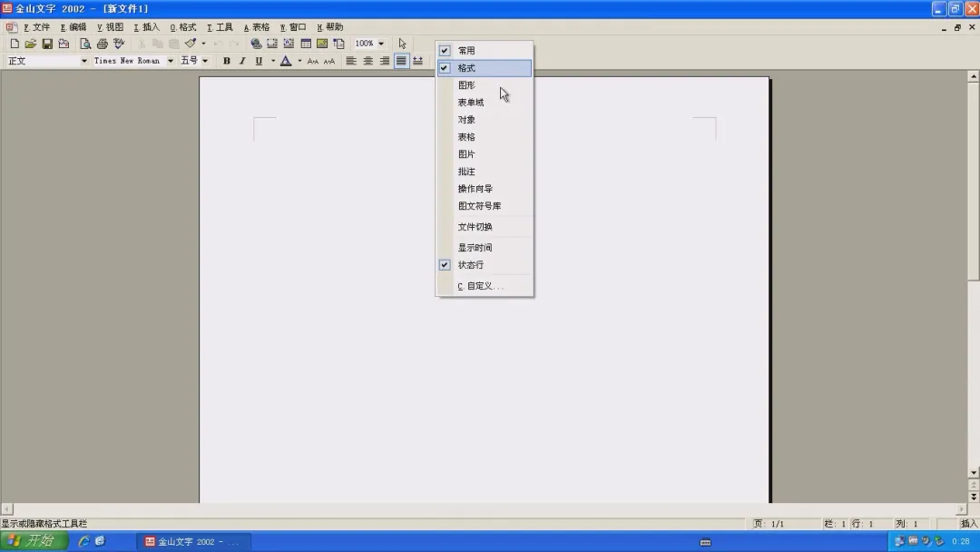The height and width of the screenshot is (552, 980).
Task: Click the scroll up arrow on vertical scrollbar
Action: click(x=974, y=76)
